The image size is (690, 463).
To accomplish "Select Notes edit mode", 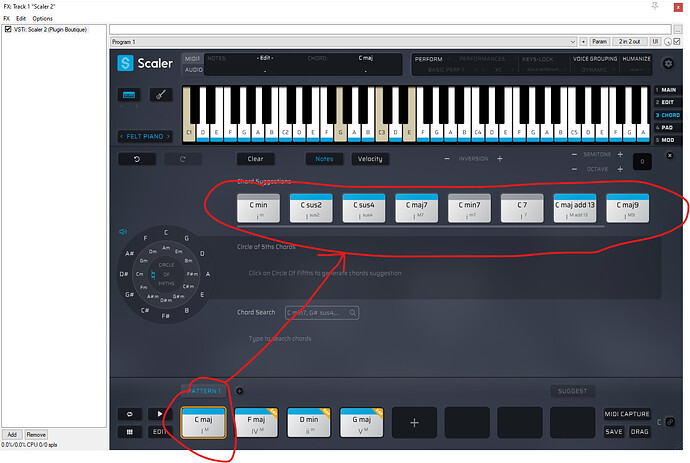I will coord(324,159).
